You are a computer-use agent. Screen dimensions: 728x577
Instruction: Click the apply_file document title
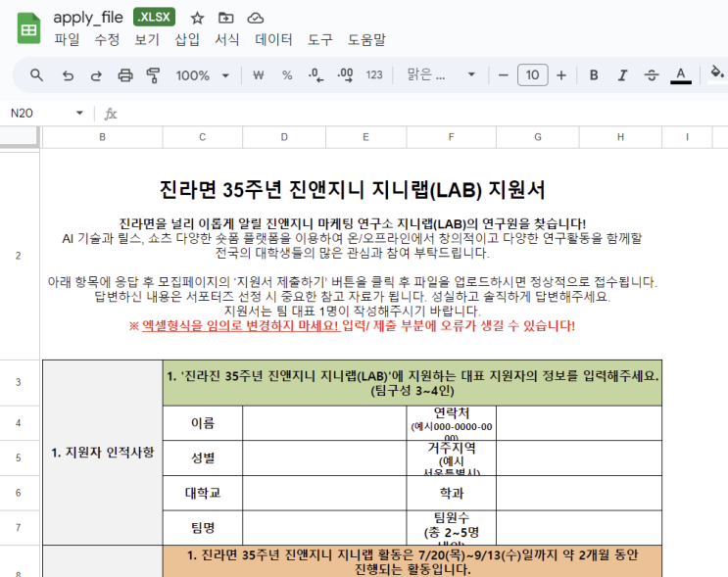(x=88, y=18)
